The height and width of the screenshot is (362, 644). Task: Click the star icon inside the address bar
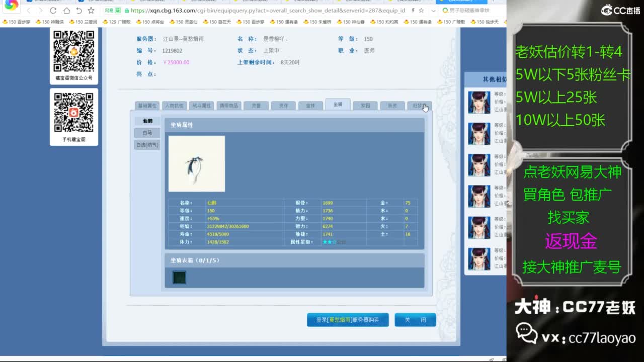[x=421, y=11]
